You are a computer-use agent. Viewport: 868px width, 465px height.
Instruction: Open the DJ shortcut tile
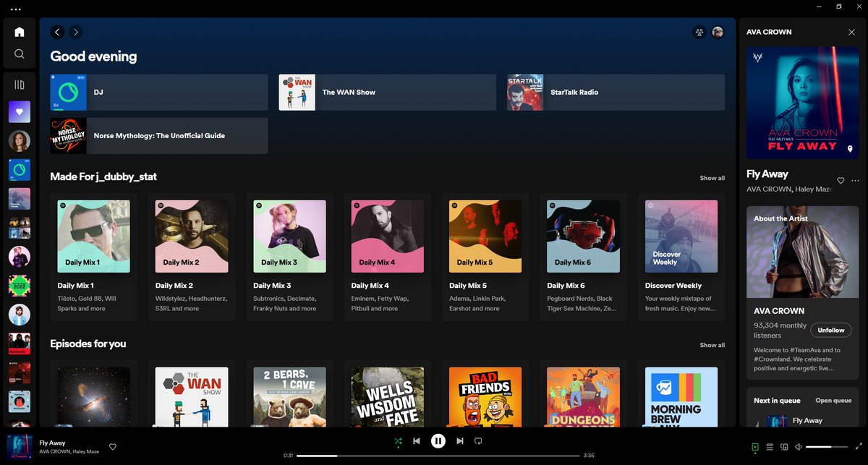tap(159, 93)
